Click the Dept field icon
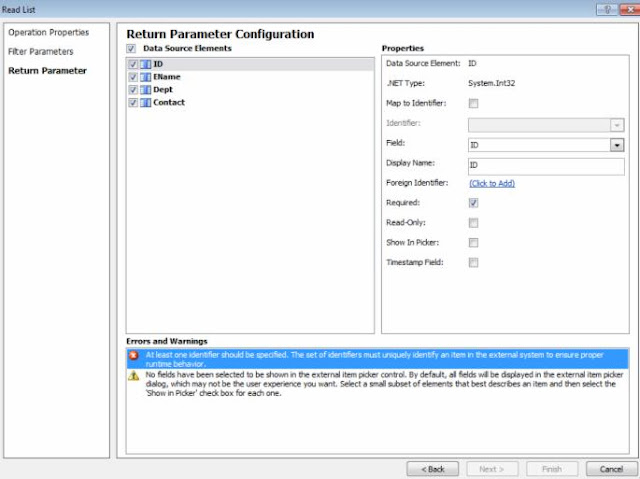The image size is (640, 479). pyautogui.click(x=146, y=90)
